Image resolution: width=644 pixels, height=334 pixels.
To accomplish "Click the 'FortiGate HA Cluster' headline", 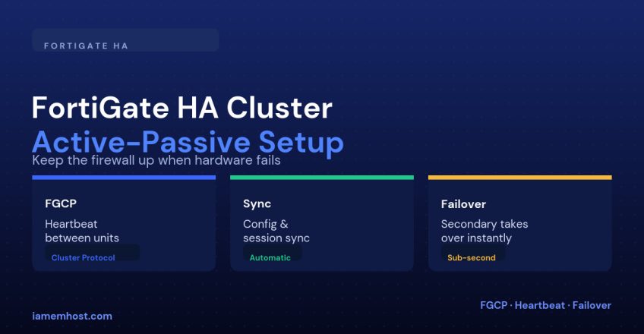I will point(182,108).
